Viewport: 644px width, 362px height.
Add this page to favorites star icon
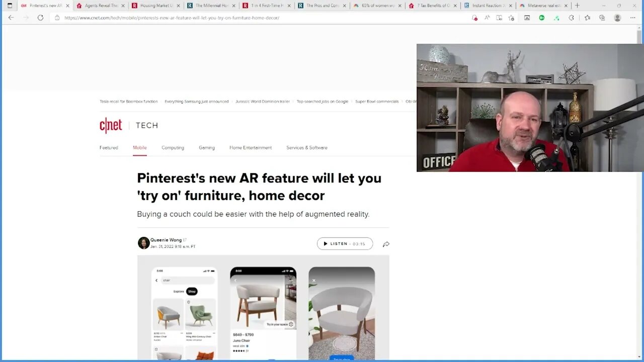click(x=512, y=18)
